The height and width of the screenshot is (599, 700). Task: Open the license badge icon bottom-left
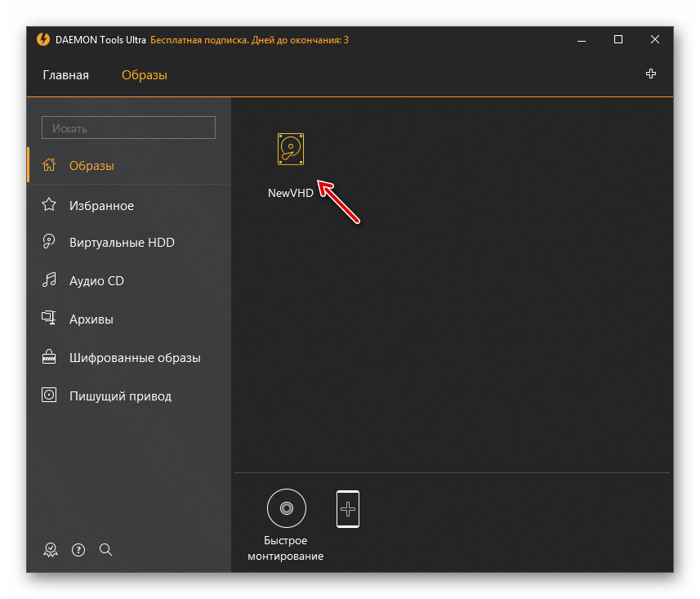[51, 549]
